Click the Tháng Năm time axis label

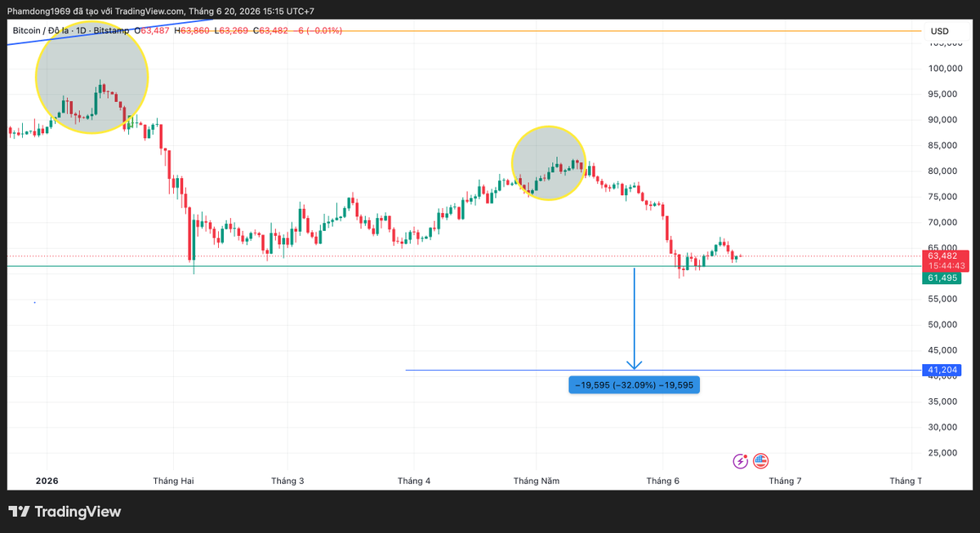pos(537,481)
